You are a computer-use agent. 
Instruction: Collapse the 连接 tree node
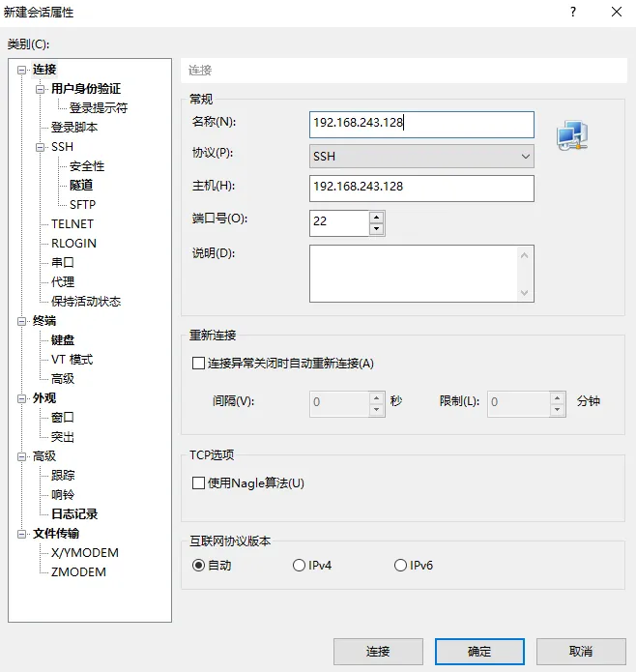(x=21, y=70)
